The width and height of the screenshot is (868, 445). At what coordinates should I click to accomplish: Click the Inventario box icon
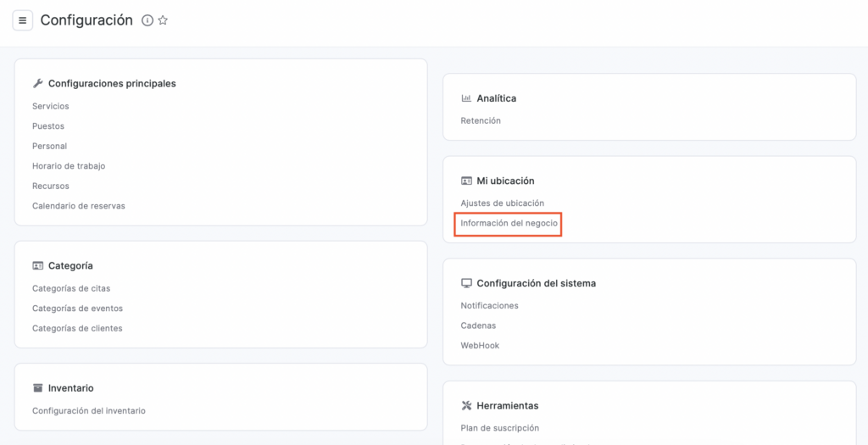(37, 388)
